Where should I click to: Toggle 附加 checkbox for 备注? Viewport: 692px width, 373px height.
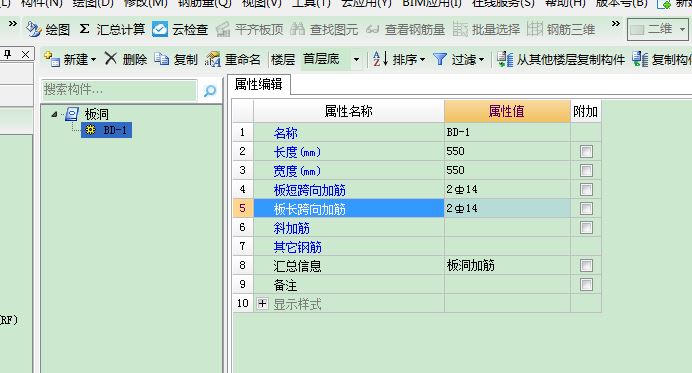(x=586, y=284)
